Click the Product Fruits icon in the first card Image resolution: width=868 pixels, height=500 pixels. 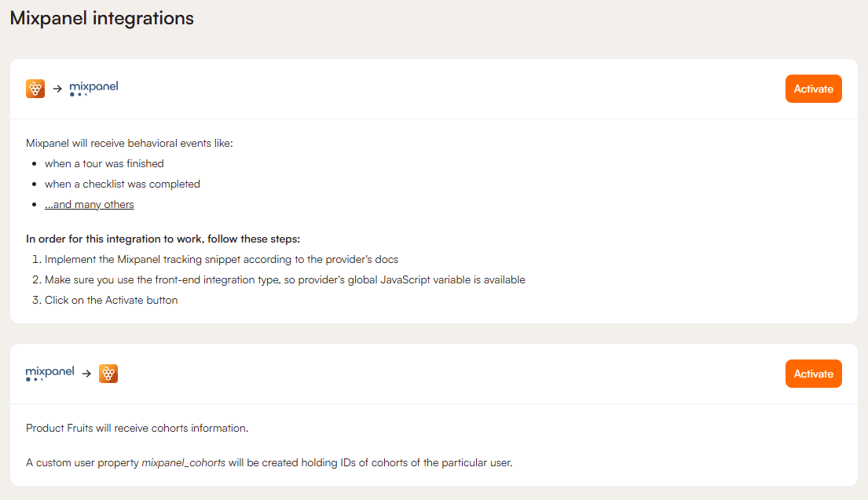pyautogui.click(x=35, y=89)
